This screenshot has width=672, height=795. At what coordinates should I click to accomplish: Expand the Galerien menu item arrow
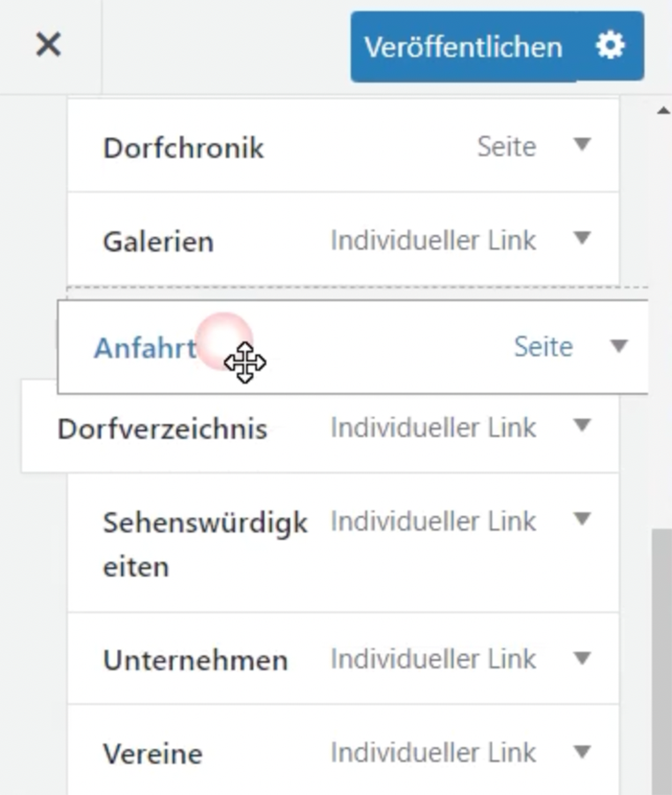[581, 238]
